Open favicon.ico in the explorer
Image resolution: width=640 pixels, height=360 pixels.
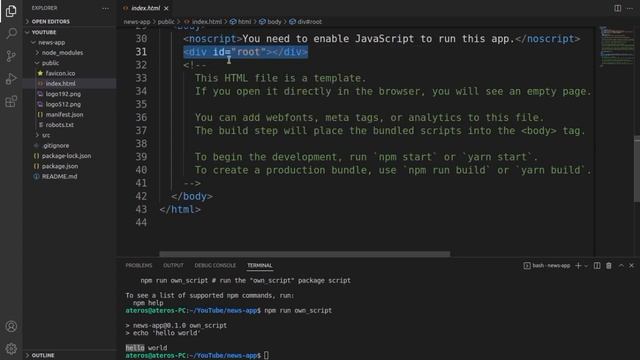click(60, 73)
